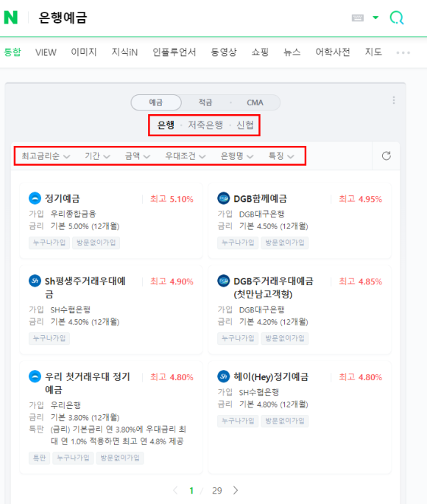Open the 인플루언서 tab
The image size is (427, 504).
pos(174,52)
